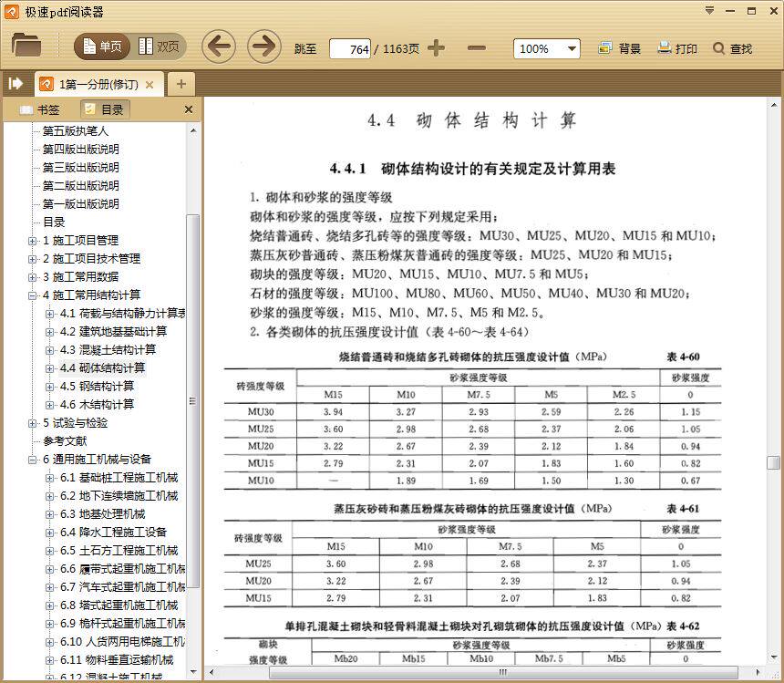The height and width of the screenshot is (683, 784).
Task: Switch to the contents (目录) tab
Action: tap(105, 109)
